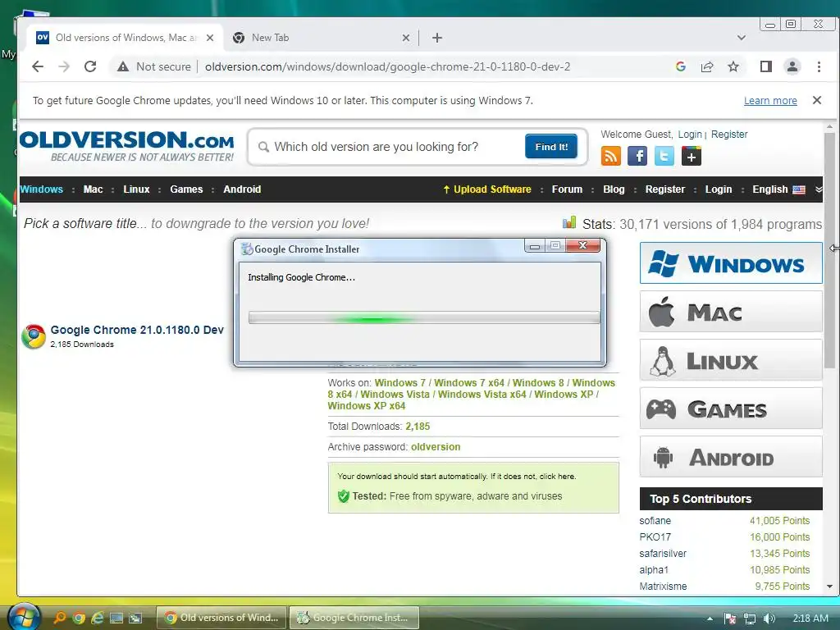Open a new tab with plus button
This screenshot has width=840, height=630.
[437, 38]
